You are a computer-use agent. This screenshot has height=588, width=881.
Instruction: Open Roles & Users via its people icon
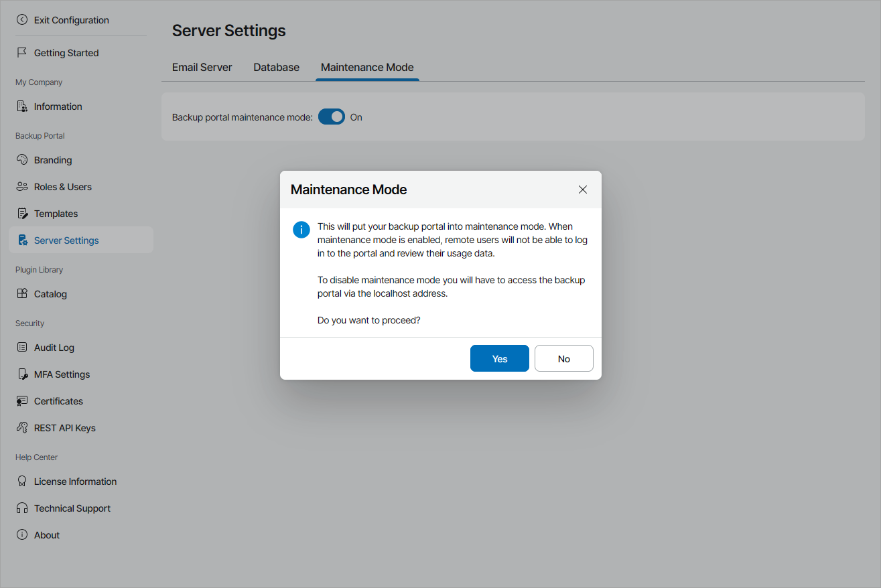(22, 186)
